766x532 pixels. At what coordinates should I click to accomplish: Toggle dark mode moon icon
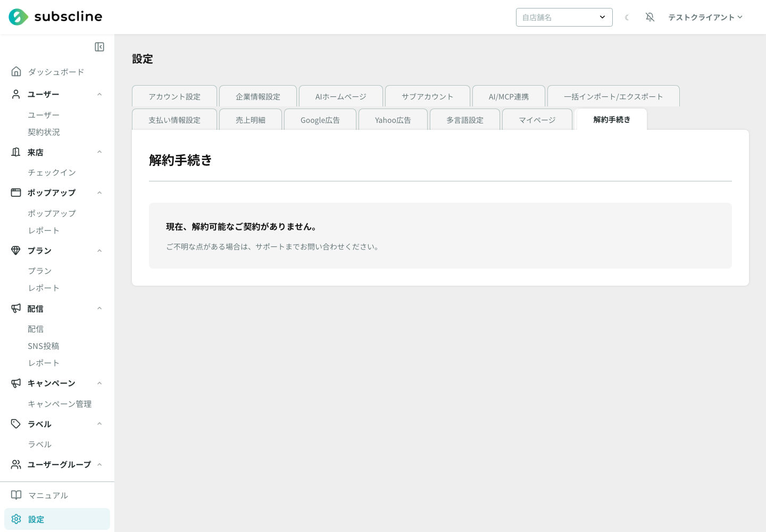click(627, 18)
